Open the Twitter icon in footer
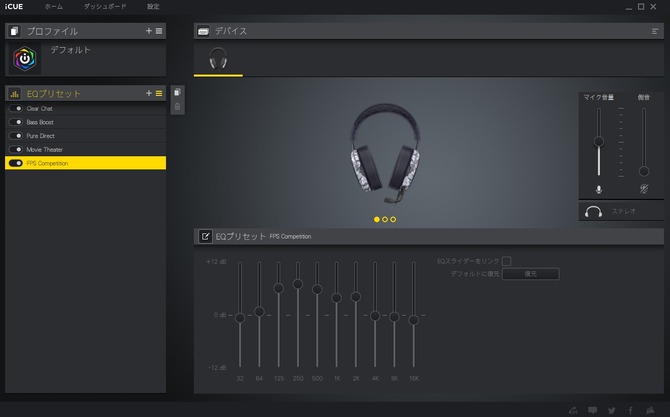670x417 pixels. (x=611, y=410)
